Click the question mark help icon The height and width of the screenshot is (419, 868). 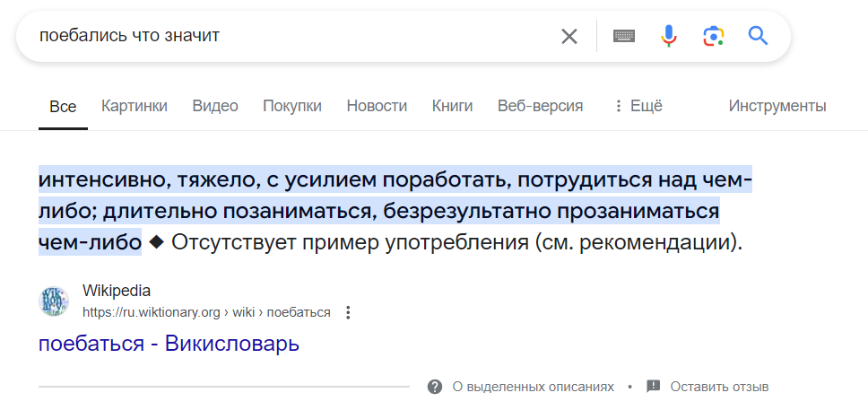[x=435, y=387]
